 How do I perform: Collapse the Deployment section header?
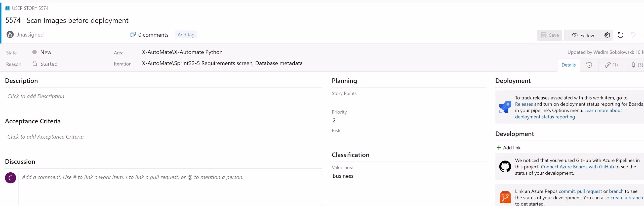(513, 81)
